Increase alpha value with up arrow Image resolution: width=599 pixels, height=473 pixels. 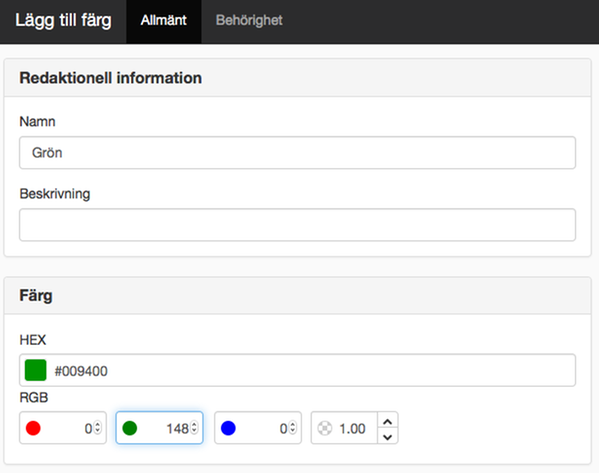(388, 421)
